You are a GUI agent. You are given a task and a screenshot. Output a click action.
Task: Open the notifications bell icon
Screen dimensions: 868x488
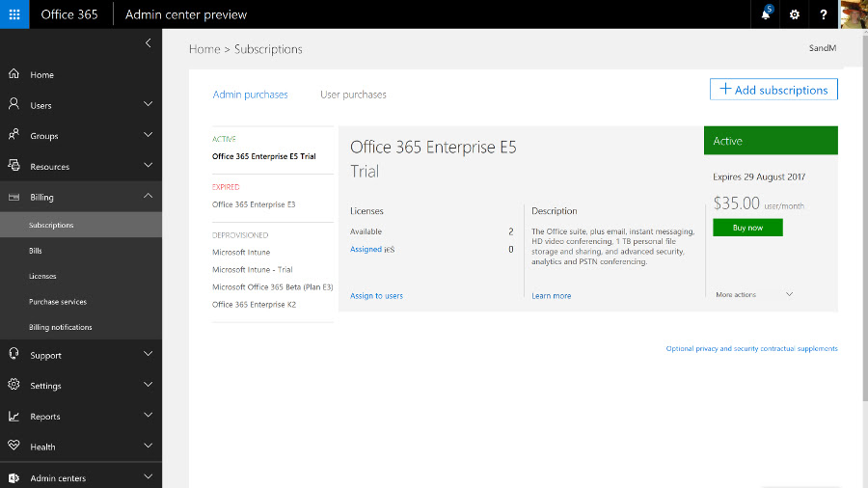click(766, 14)
